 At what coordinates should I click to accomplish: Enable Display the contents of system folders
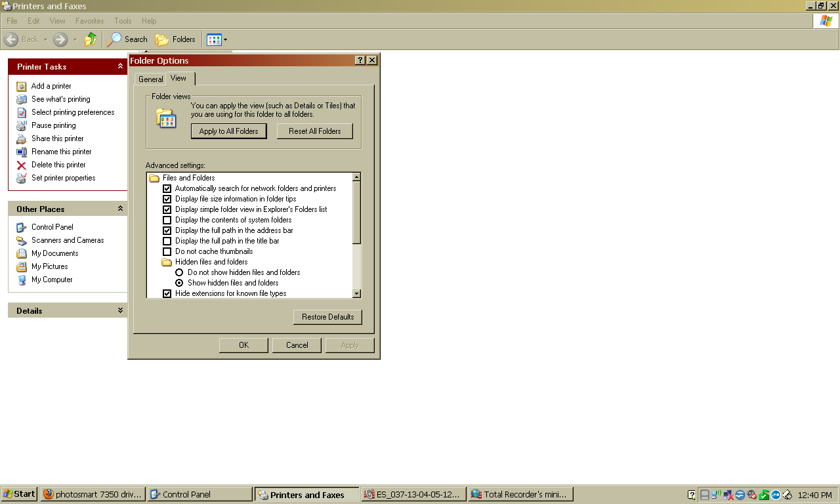point(167,220)
